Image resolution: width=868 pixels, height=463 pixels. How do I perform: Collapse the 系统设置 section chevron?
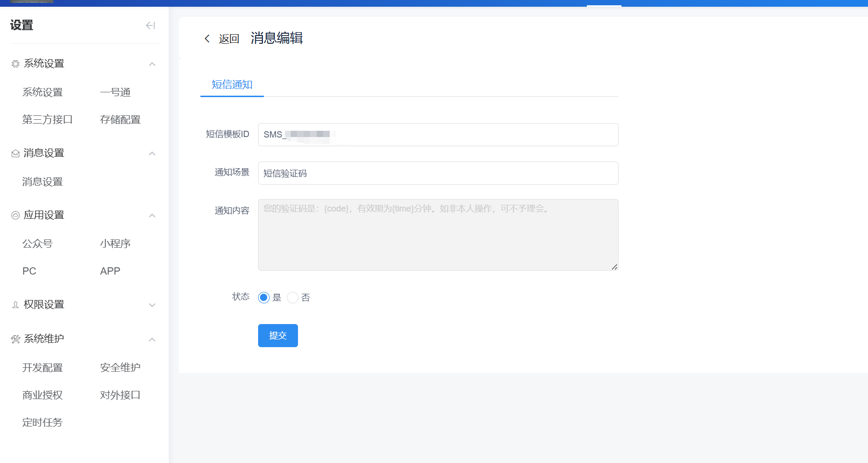pyautogui.click(x=152, y=63)
